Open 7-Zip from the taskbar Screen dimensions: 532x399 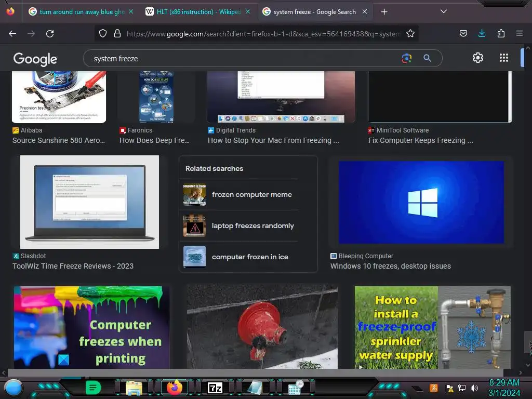[215, 388]
